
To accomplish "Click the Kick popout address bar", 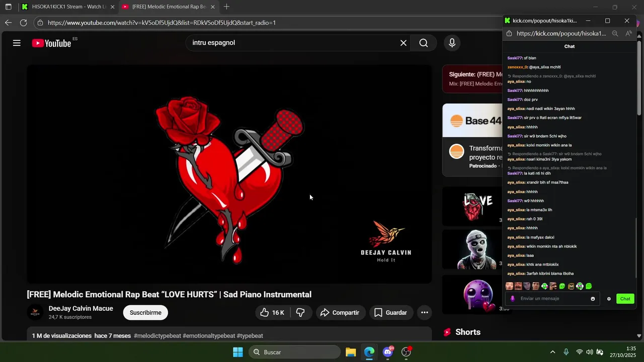I will pos(561,34).
